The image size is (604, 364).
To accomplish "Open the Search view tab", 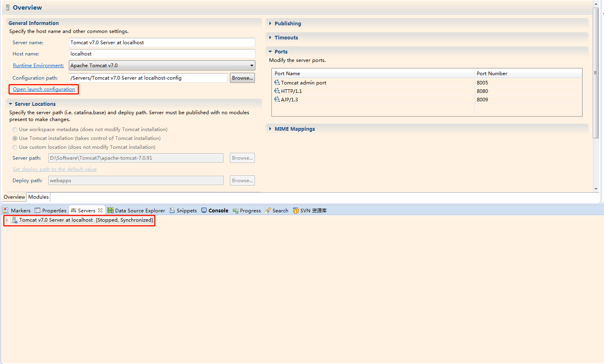I will (x=277, y=210).
